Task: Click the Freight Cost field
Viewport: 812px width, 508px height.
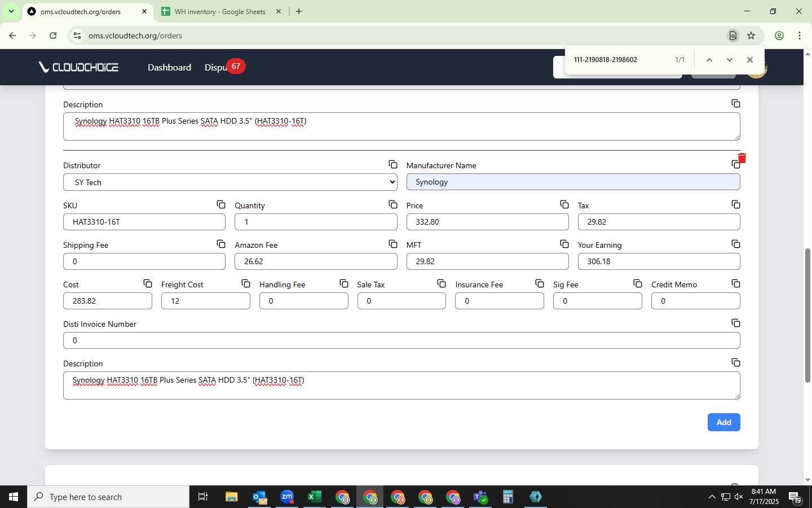Action: 206,301
